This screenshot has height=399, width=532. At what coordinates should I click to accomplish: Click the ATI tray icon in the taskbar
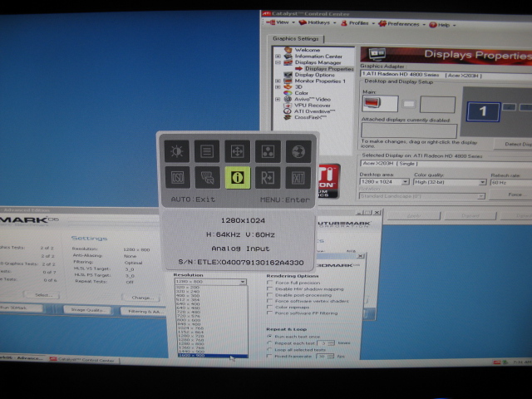point(497,362)
